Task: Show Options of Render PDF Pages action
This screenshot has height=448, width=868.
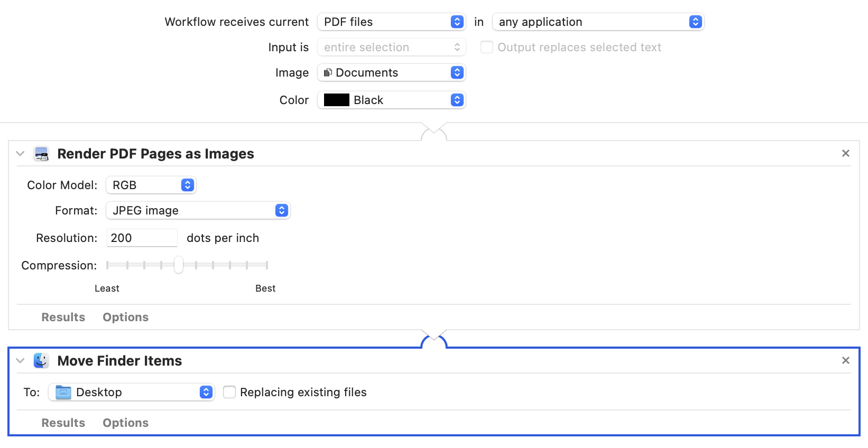Action: (126, 317)
